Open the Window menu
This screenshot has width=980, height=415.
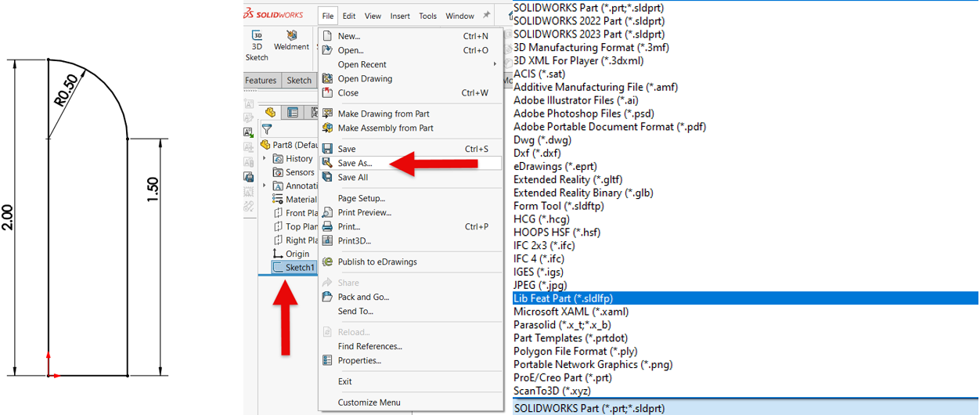click(459, 16)
